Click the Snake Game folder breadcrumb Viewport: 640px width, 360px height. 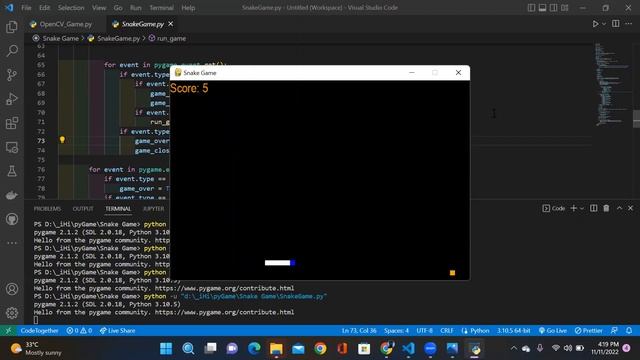coord(60,38)
